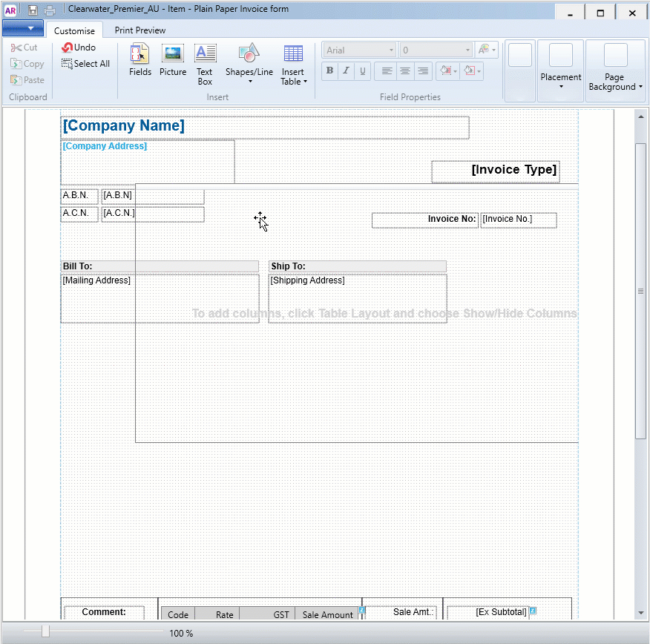Switch to the Customise tab
Screen dimensions: 650x644
tap(74, 30)
